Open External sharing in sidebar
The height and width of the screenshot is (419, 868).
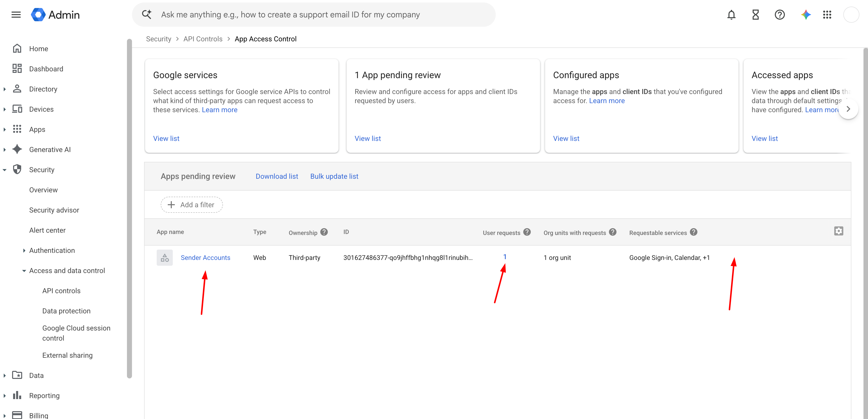coord(68,355)
